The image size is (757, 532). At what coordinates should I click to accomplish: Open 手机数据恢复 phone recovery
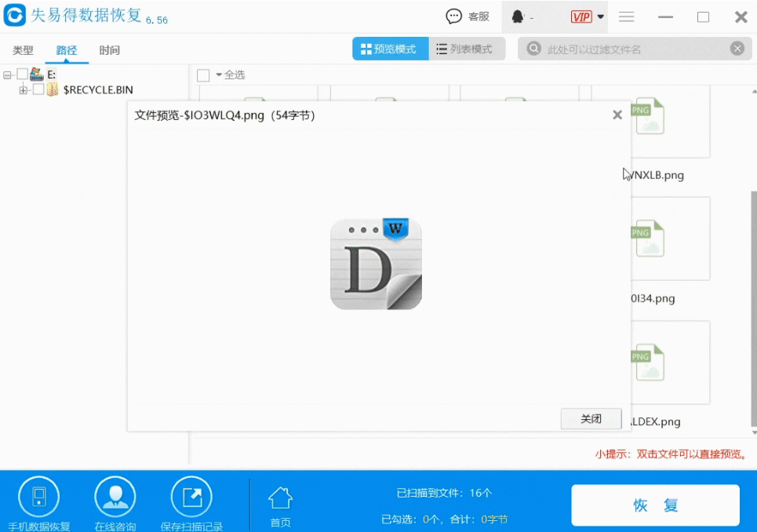[x=39, y=504]
